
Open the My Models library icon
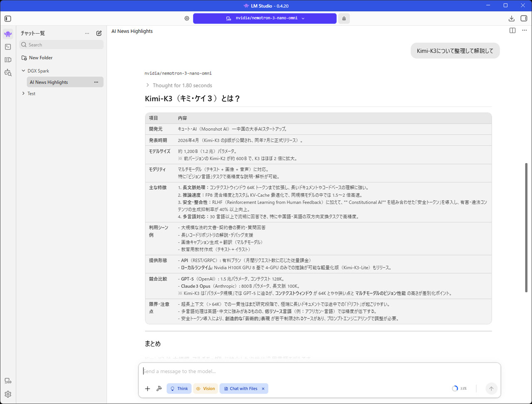coord(8,60)
